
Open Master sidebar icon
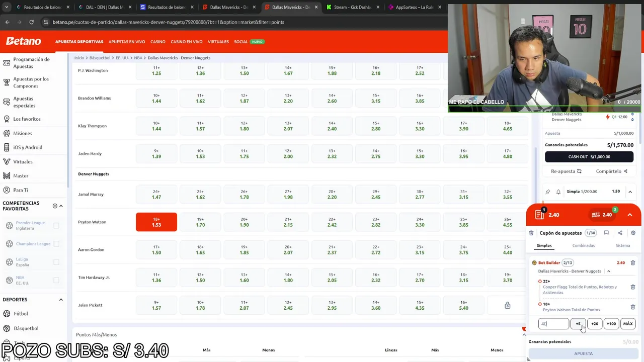click(x=7, y=176)
